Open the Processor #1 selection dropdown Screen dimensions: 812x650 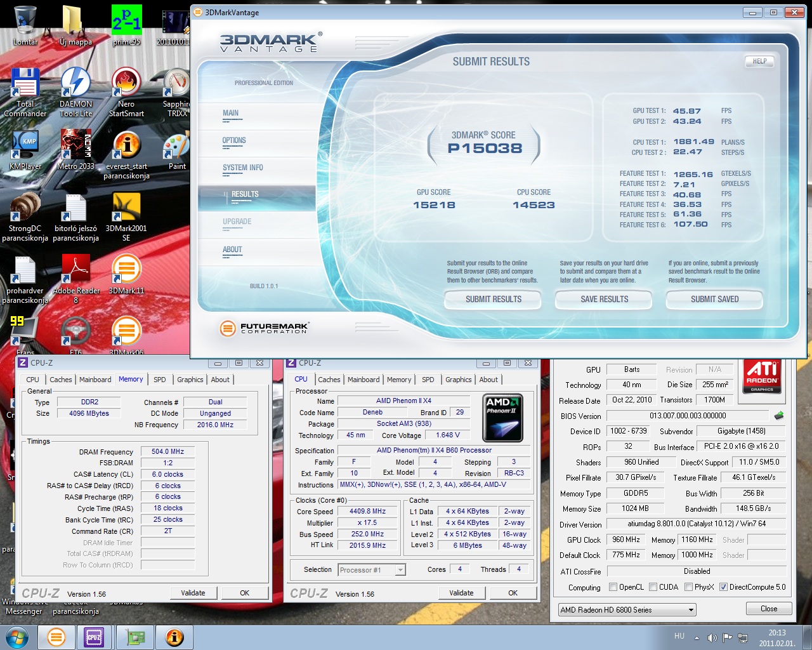[x=372, y=570]
